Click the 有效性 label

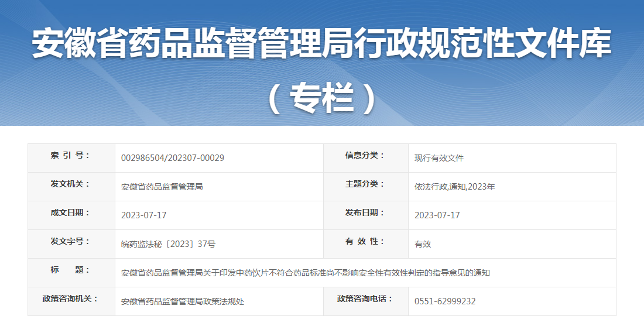(365, 242)
